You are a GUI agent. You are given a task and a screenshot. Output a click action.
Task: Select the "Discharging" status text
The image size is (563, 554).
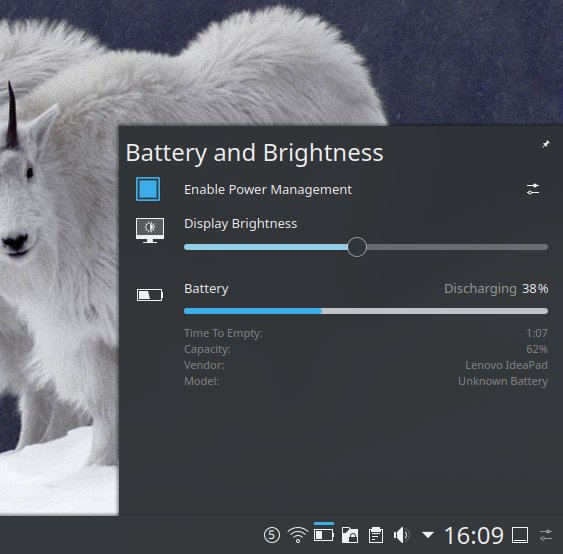click(x=480, y=289)
